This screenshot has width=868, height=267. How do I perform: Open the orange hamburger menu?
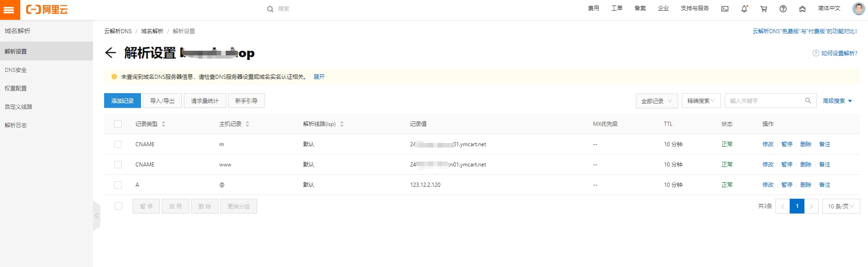click(10, 10)
